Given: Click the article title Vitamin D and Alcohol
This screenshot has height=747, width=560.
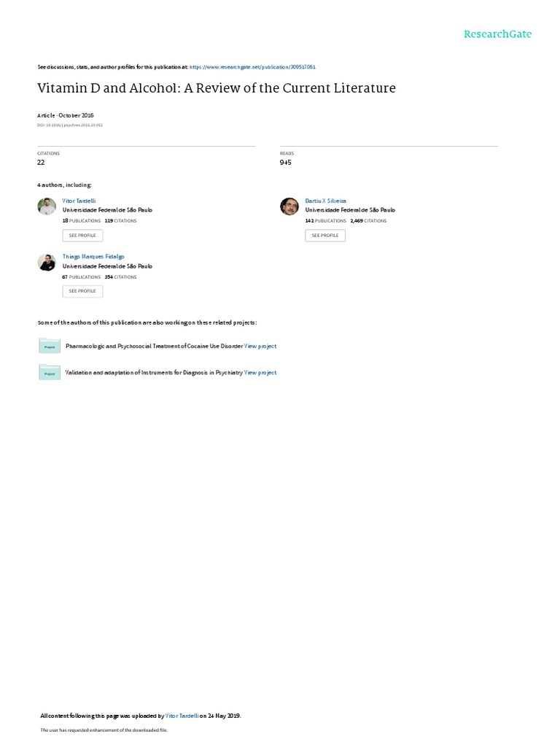Looking at the screenshot, I should [x=217, y=88].
